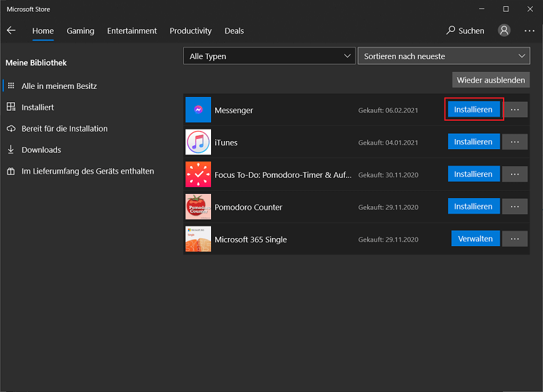Install Pomodoro Counter with Installieren button
Image resolution: width=543 pixels, height=392 pixels.
tap(473, 206)
